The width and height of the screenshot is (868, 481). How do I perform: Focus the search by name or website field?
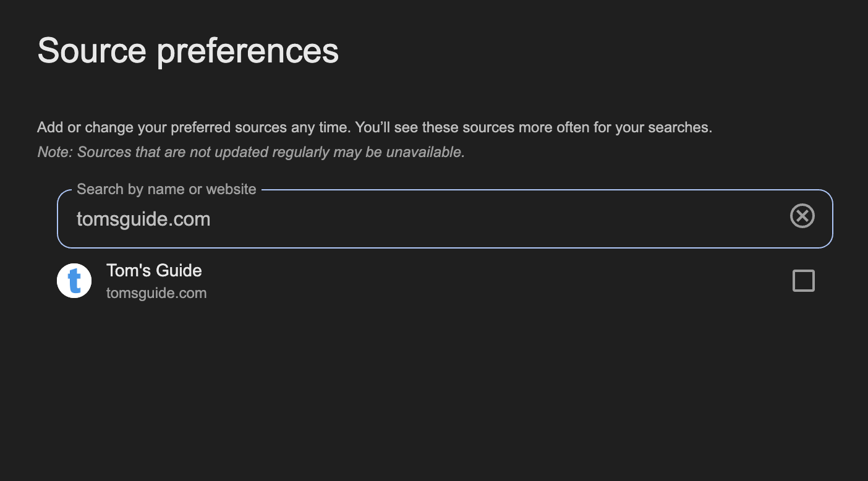(433, 219)
